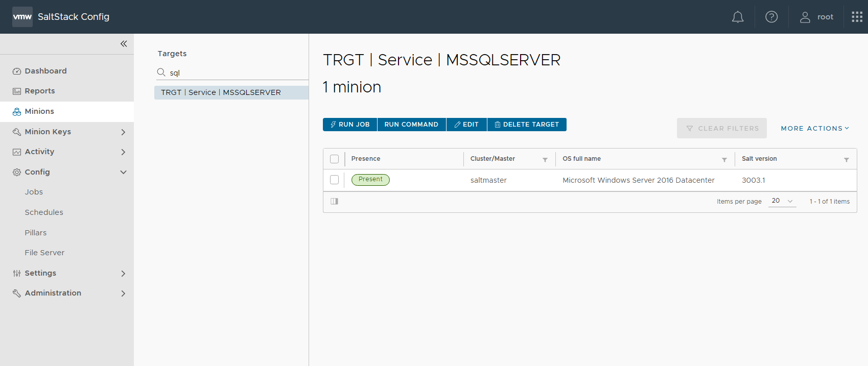Screen dimensions: 868x366
Task: Filter the OS full name column
Action: (x=724, y=160)
